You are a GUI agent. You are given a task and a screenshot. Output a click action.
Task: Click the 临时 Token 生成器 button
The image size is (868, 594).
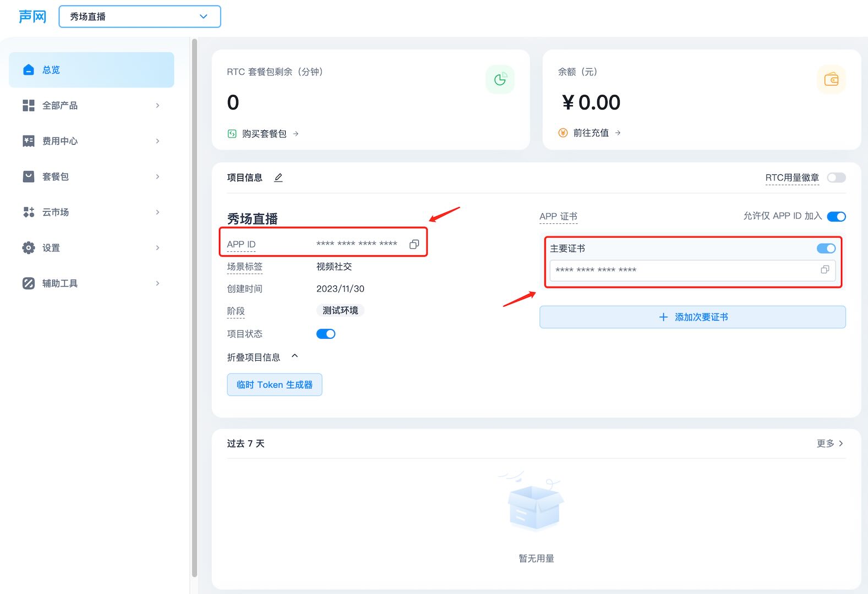tap(274, 384)
